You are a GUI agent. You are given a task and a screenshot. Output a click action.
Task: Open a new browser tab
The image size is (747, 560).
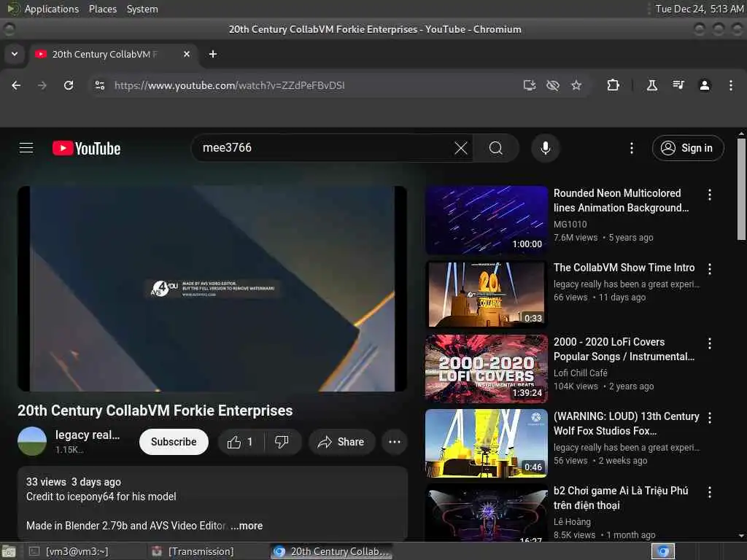coord(213,54)
